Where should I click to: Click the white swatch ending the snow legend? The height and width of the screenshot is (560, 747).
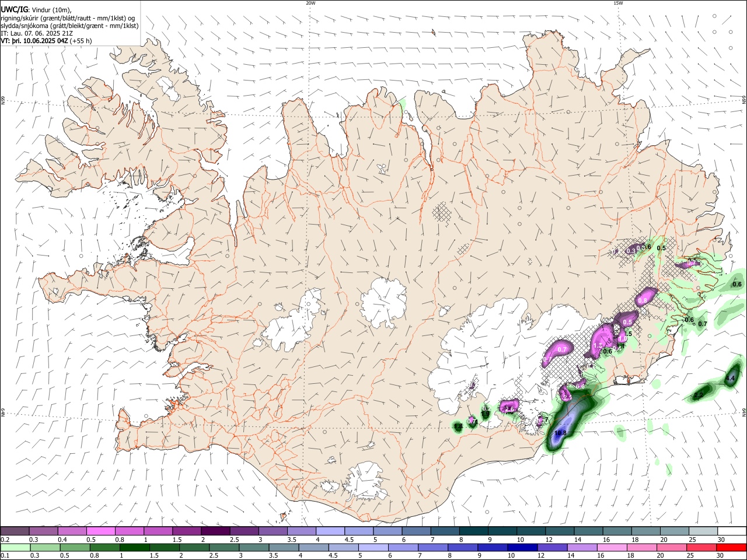click(732, 531)
